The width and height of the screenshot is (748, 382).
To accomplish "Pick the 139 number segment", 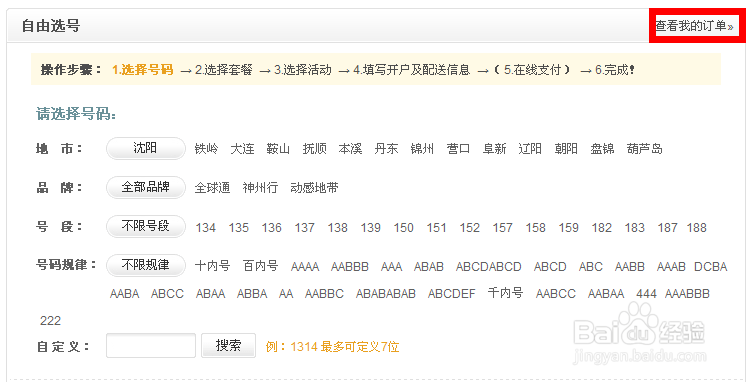I will point(371,228).
